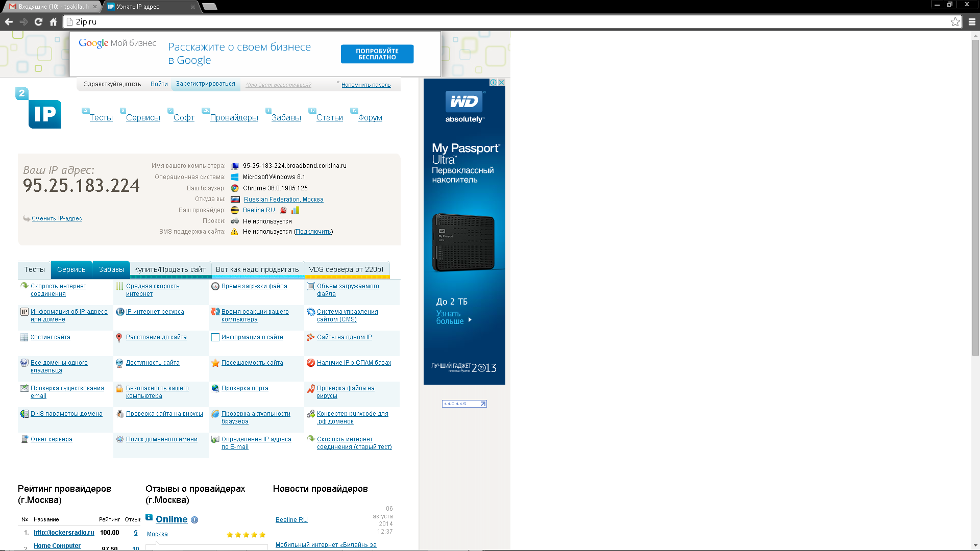Click the My Passport drive image in the ad
Image resolution: width=980 pixels, height=551 pixels.
point(463,243)
